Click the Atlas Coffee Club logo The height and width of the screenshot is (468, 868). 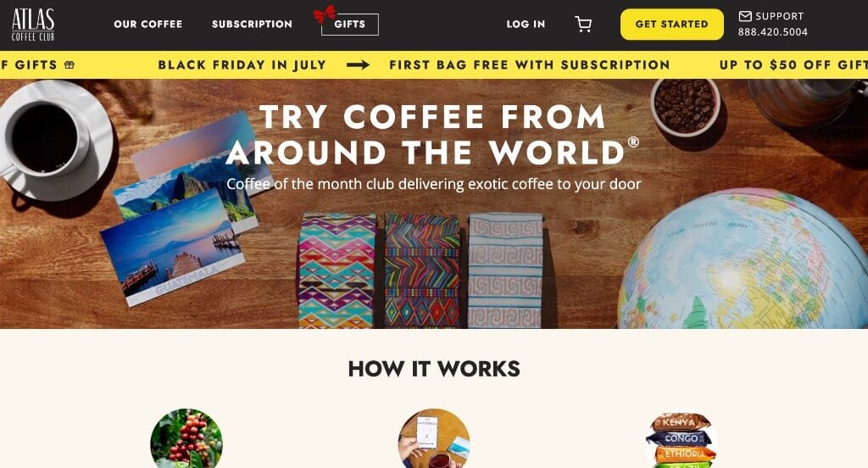pos(33,25)
